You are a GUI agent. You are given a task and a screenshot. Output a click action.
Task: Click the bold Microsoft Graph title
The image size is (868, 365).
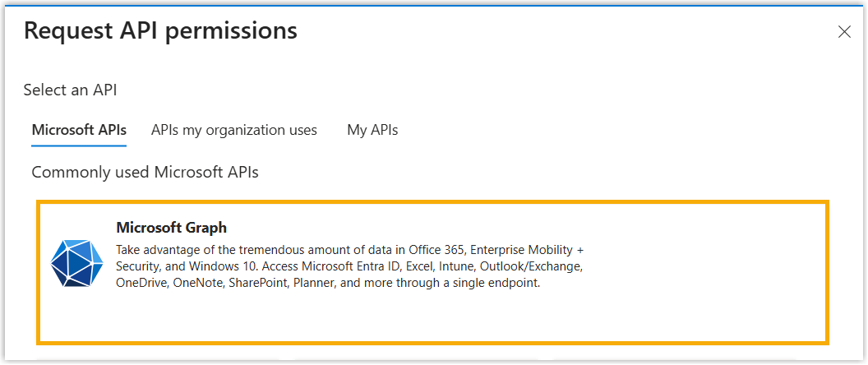pyautogui.click(x=171, y=228)
